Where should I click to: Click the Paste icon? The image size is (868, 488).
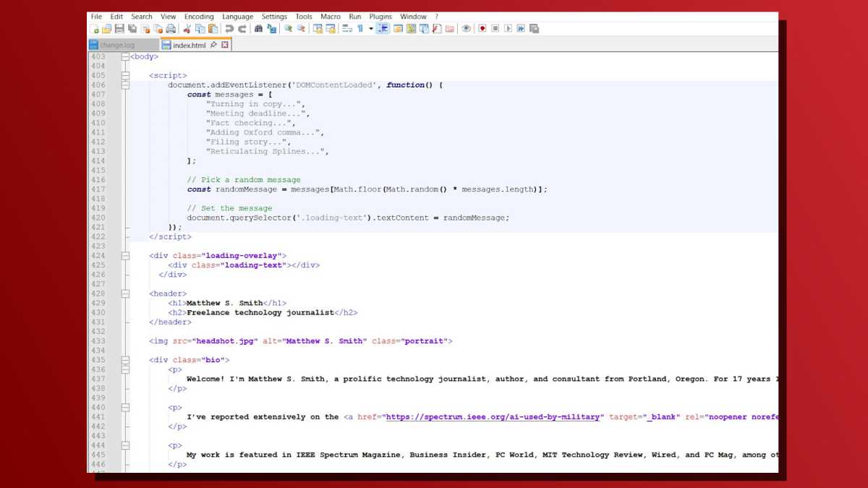pyautogui.click(x=213, y=29)
